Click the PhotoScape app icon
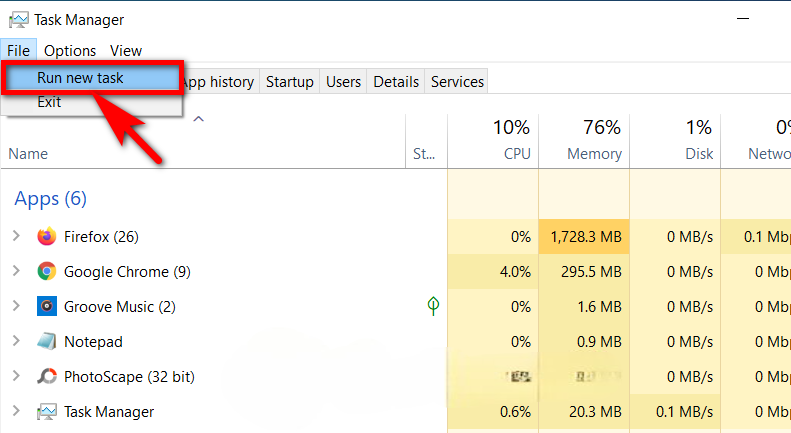This screenshot has height=433, width=791. click(x=46, y=377)
